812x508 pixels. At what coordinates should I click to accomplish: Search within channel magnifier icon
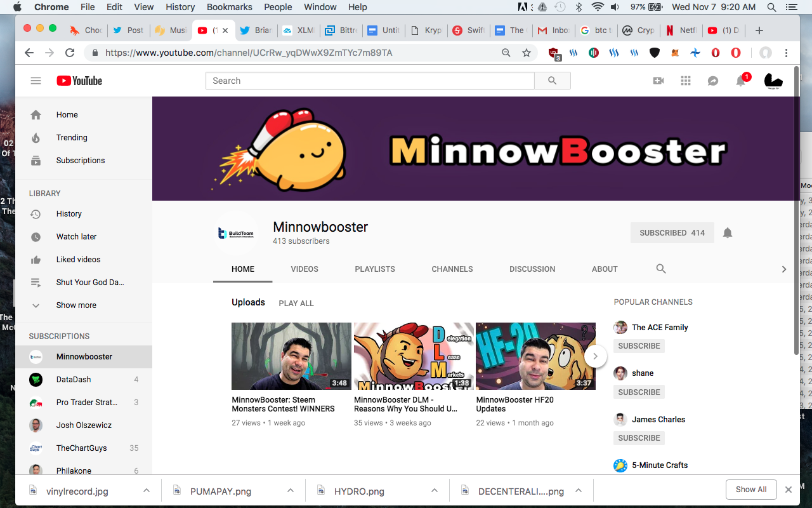pos(661,269)
